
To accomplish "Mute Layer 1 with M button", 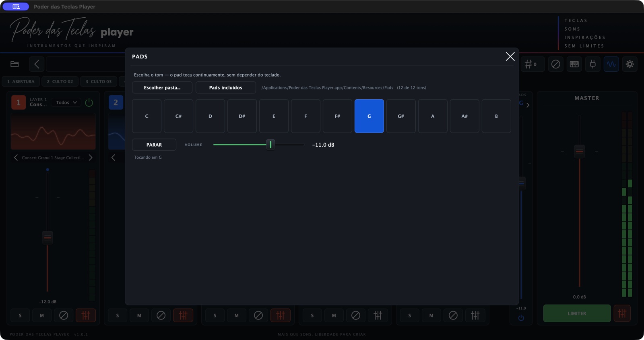I will (42, 315).
